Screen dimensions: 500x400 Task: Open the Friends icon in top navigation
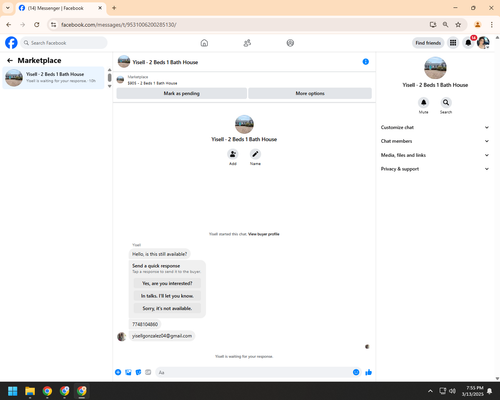click(x=247, y=43)
